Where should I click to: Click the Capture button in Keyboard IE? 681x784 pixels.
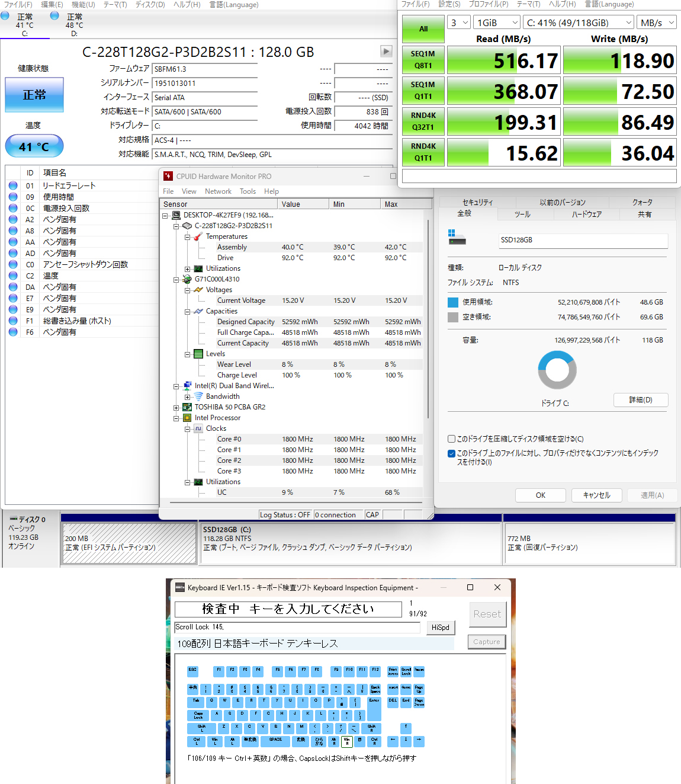point(487,642)
